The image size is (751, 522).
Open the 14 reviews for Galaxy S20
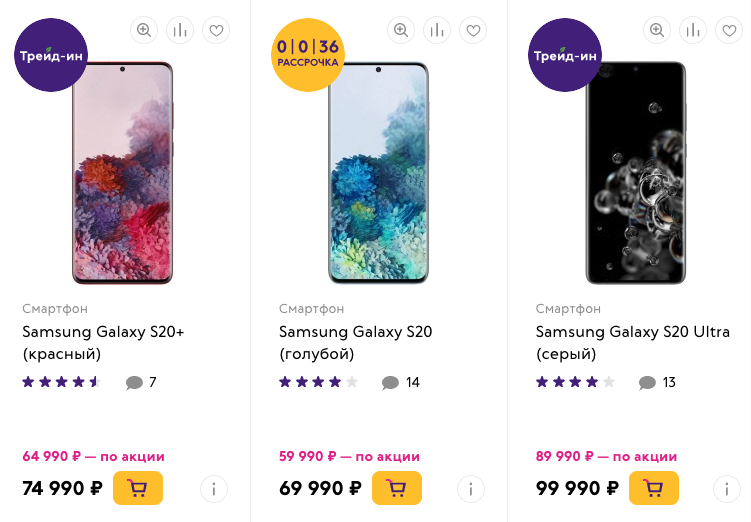point(401,382)
